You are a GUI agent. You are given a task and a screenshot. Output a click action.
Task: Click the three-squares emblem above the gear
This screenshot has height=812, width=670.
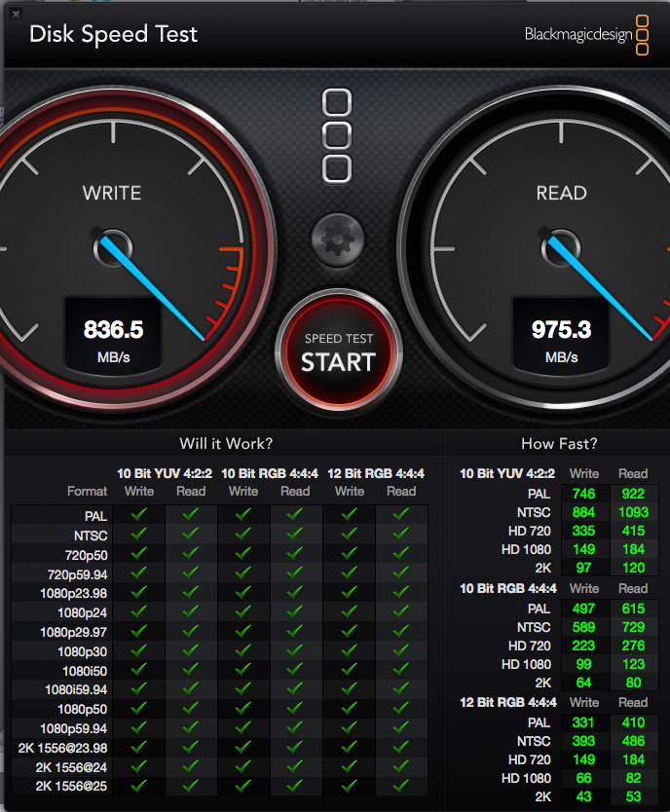coord(337,135)
